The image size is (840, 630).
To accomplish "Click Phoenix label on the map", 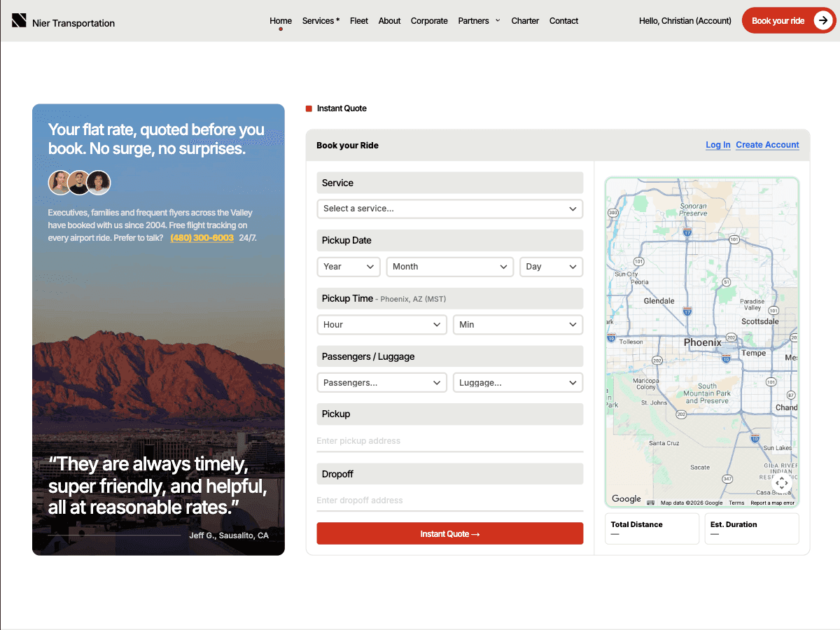I will tap(703, 342).
